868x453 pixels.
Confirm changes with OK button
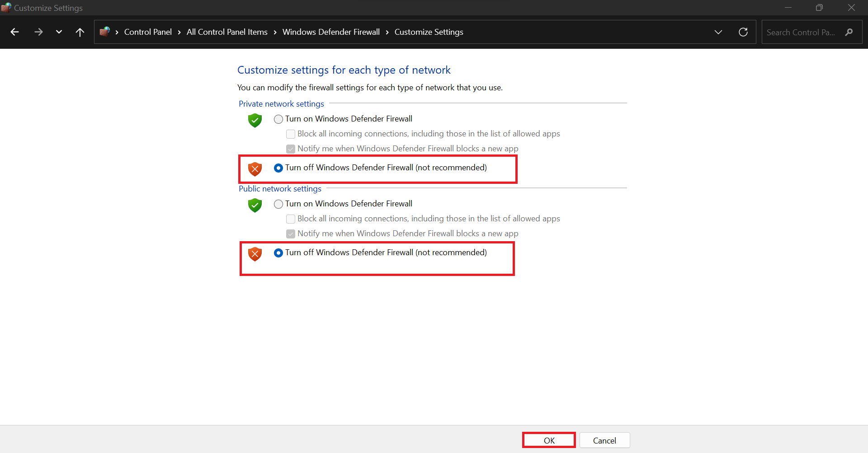click(549, 440)
